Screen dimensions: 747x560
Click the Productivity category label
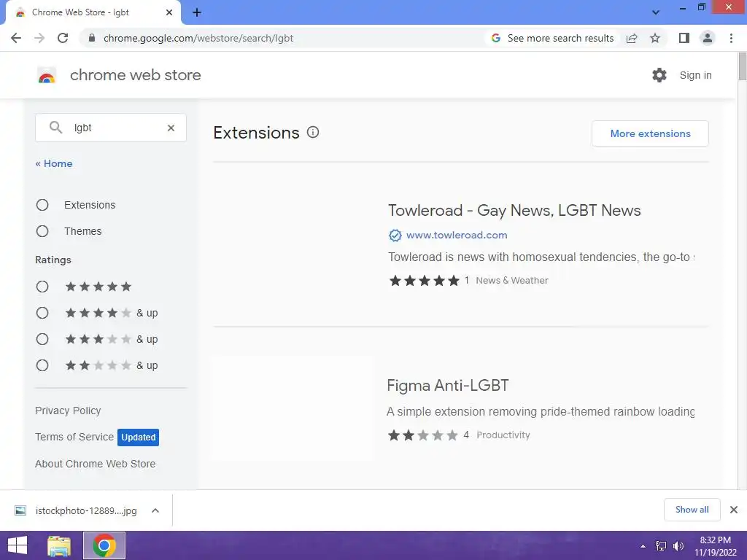tap(503, 435)
